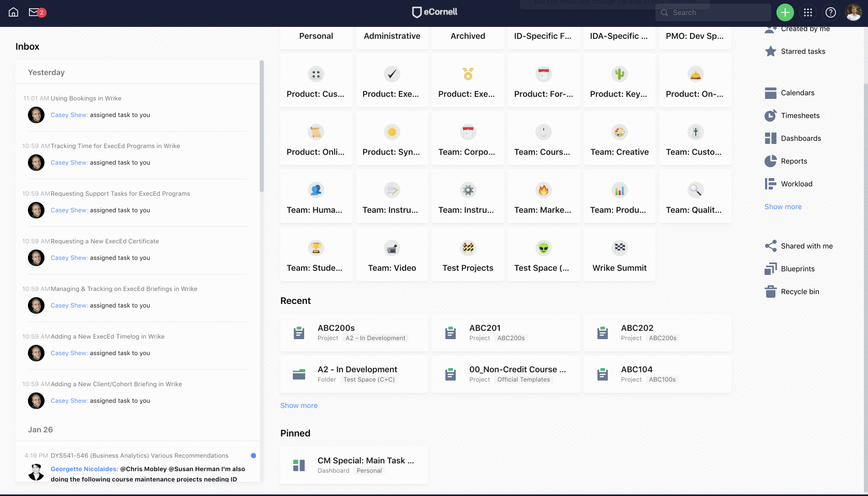Open the recent ABC104 project
The width and height of the screenshot is (868, 496).
[x=657, y=374]
